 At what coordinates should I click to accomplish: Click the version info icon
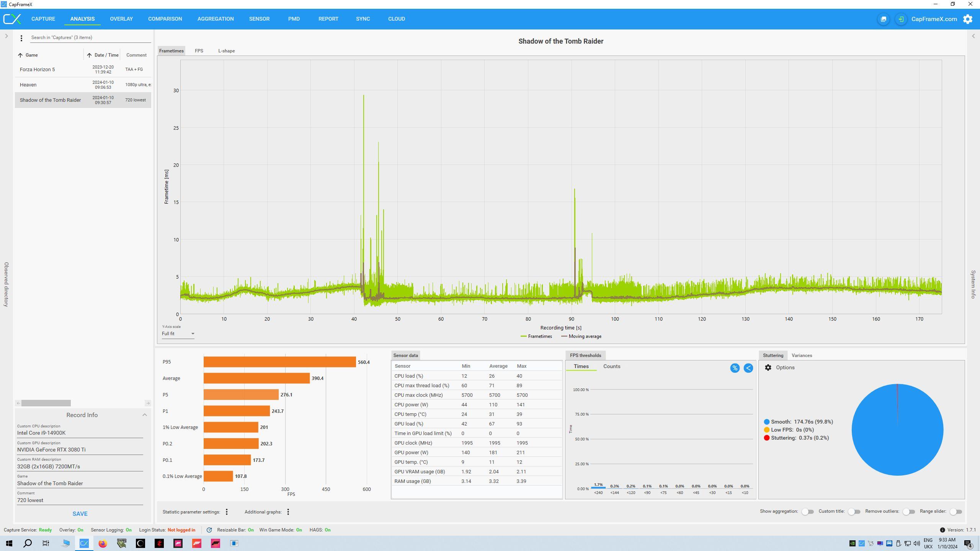942,530
